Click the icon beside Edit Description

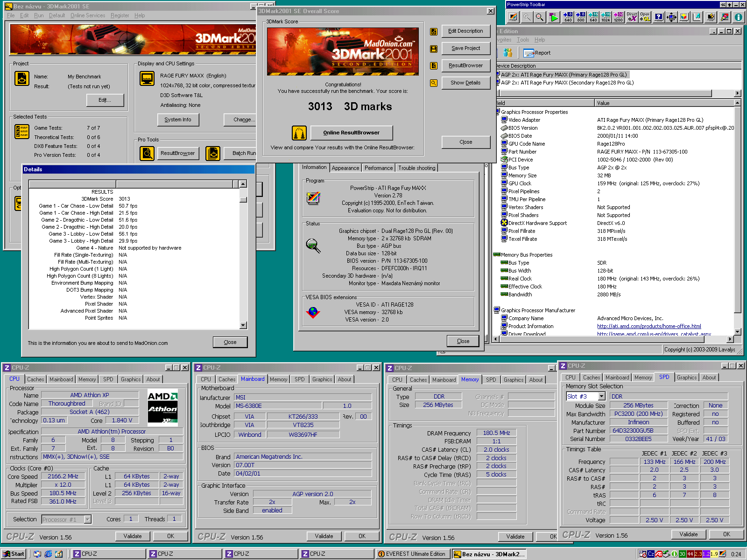[434, 31]
